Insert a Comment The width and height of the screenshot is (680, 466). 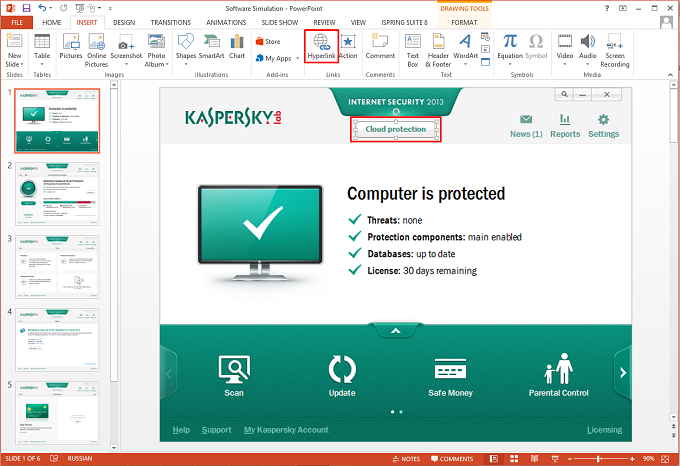[380, 46]
